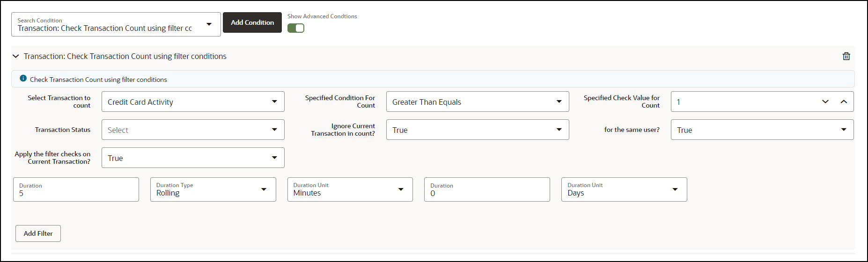Delete condition using the trash icon

coord(846,56)
